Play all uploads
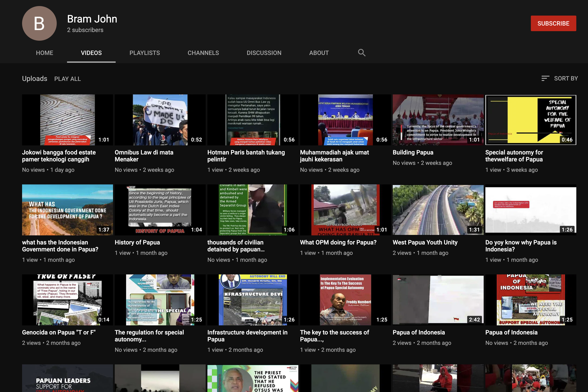 click(68, 79)
